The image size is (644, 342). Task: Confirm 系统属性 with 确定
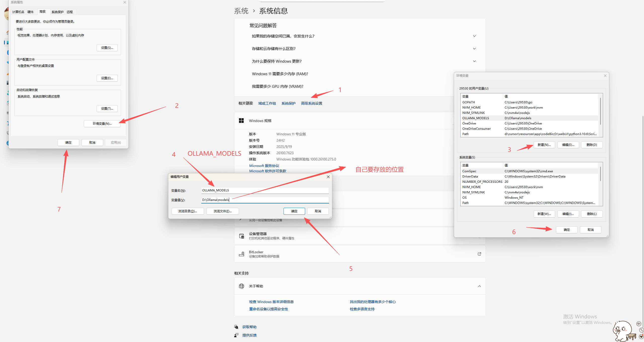click(68, 143)
